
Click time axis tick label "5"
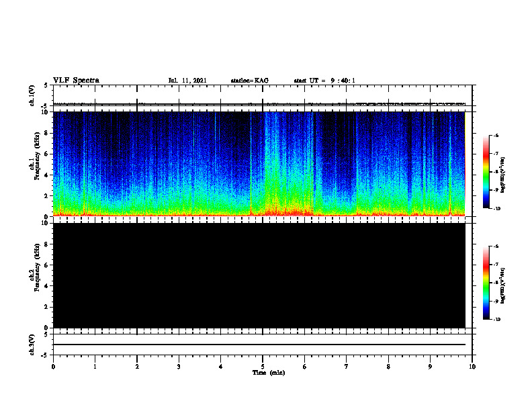click(263, 367)
